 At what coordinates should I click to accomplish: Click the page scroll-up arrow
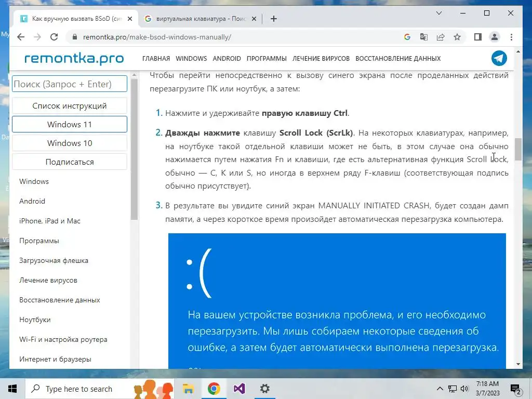(x=518, y=52)
